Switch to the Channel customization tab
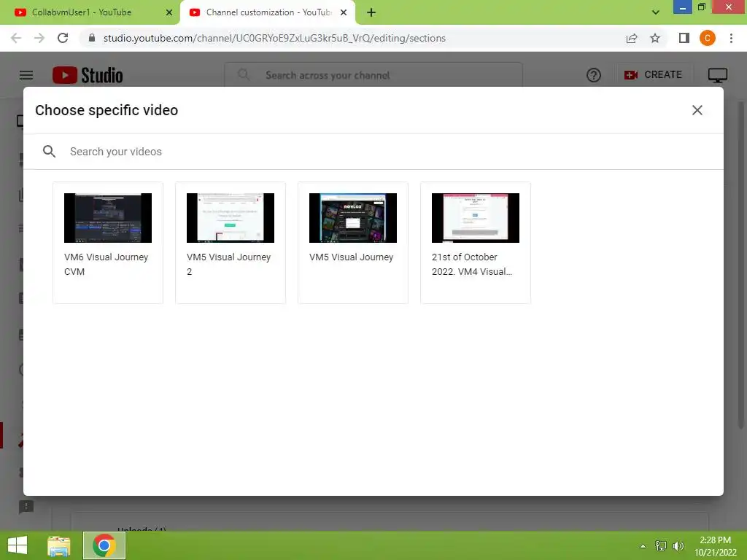747x560 pixels. tap(268, 12)
